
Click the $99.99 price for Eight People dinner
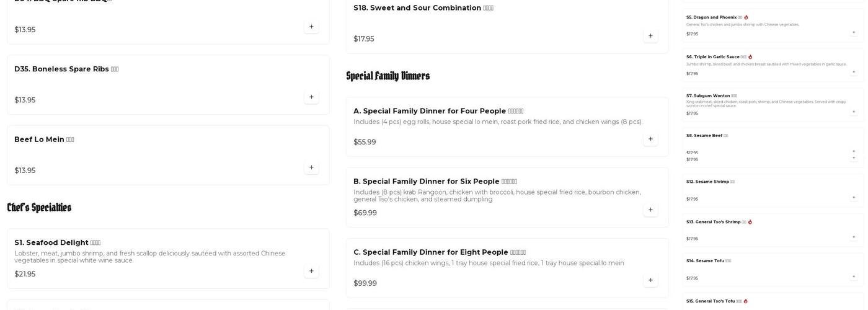coord(365,283)
